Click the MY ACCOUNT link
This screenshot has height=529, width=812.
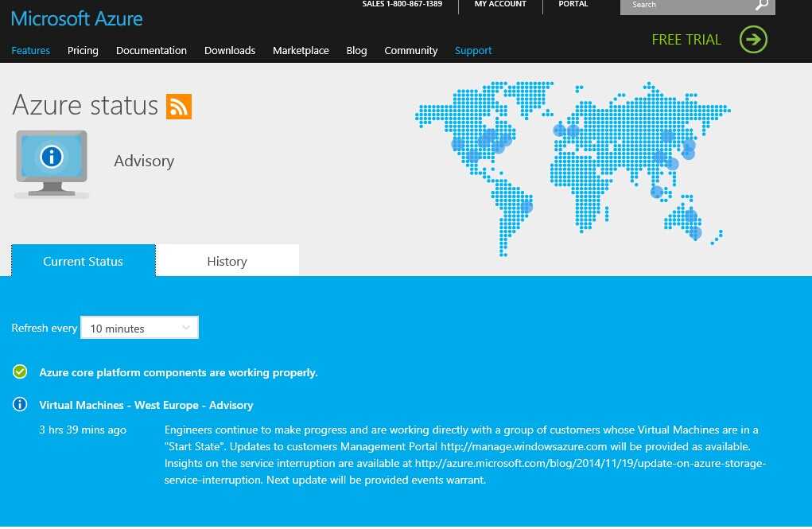[x=499, y=4]
